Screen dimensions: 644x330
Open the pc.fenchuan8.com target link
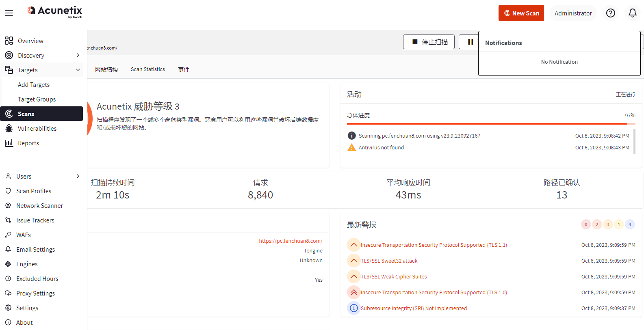[291, 241]
